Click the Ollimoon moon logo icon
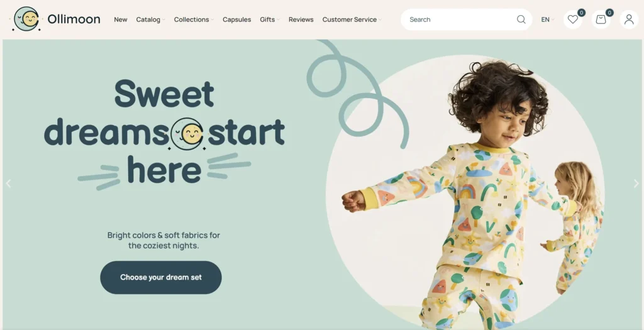 pos(25,19)
